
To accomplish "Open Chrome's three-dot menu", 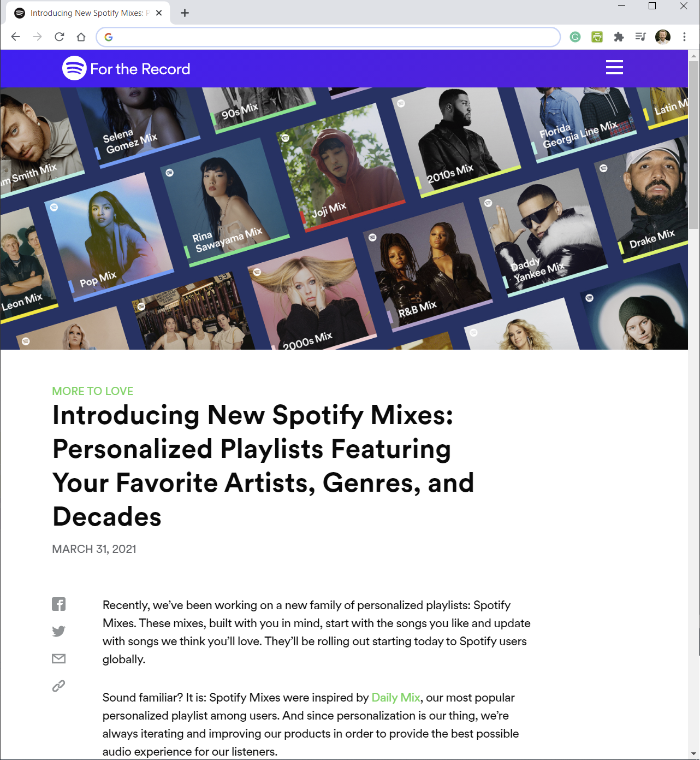I will coord(684,37).
